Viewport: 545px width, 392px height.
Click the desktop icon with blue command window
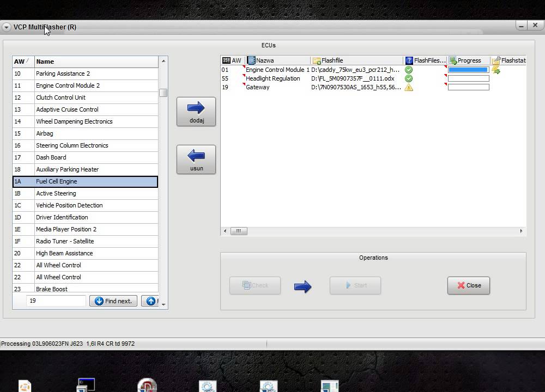[86, 385]
